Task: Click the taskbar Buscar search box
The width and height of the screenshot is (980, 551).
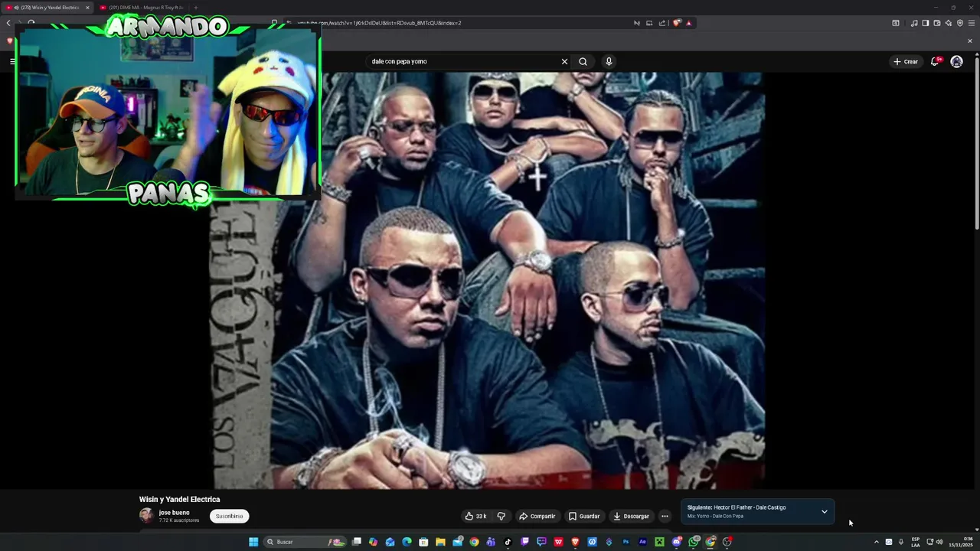Action: [x=305, y=542]
